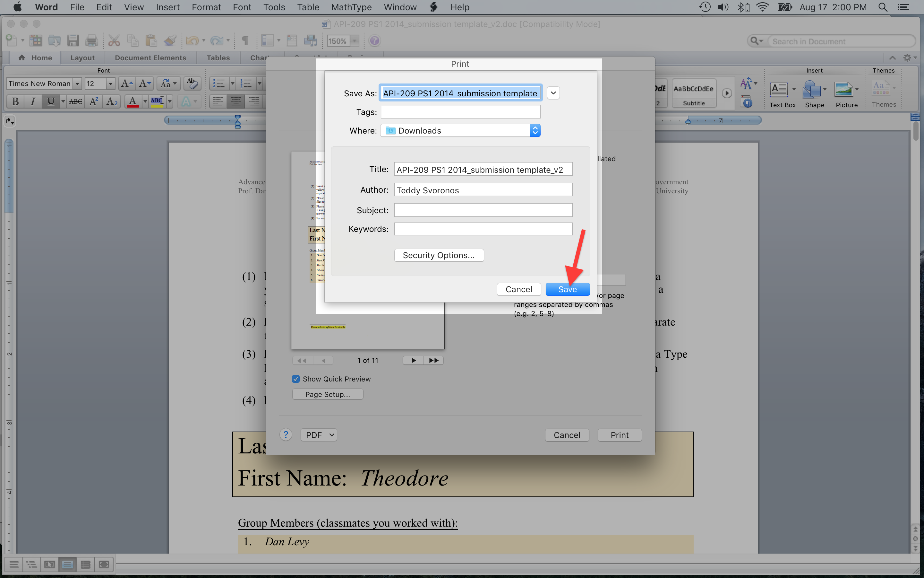Center align text
Viewport: 924px width, 578px height.
236,102
